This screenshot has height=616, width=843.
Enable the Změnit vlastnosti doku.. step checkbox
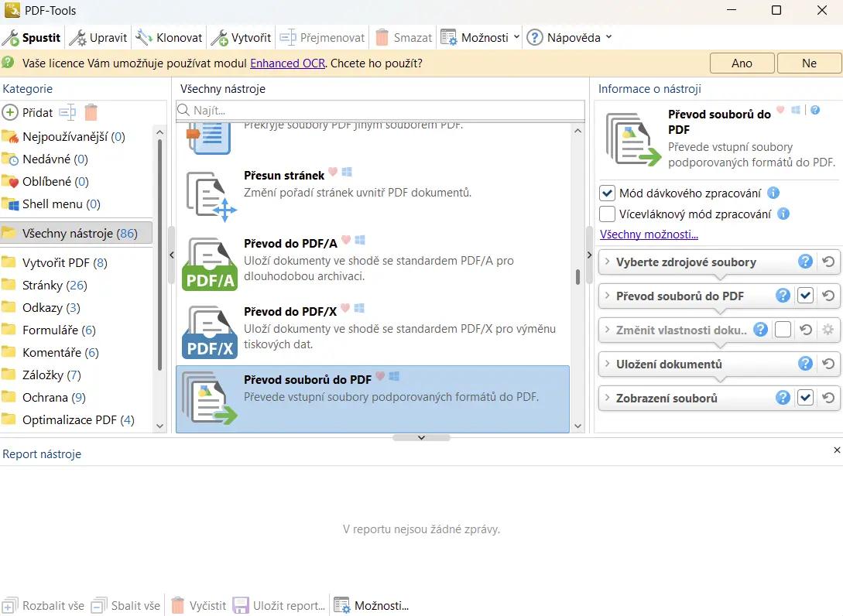click(783, 330)
